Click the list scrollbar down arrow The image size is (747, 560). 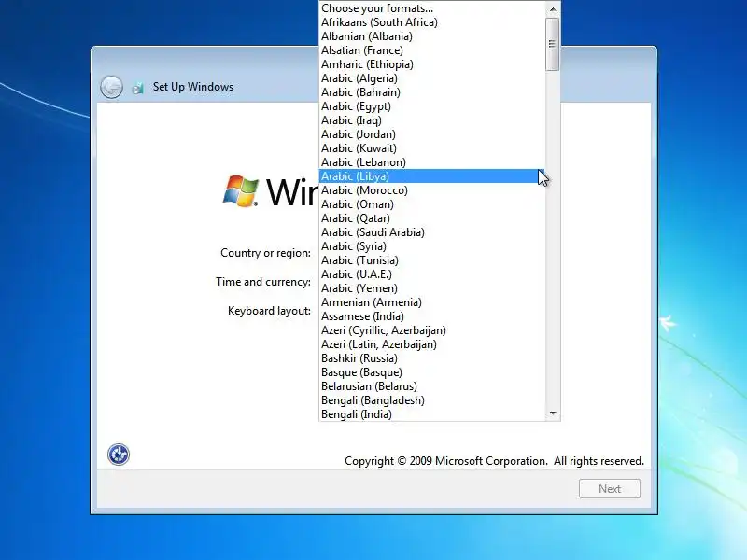553,413
